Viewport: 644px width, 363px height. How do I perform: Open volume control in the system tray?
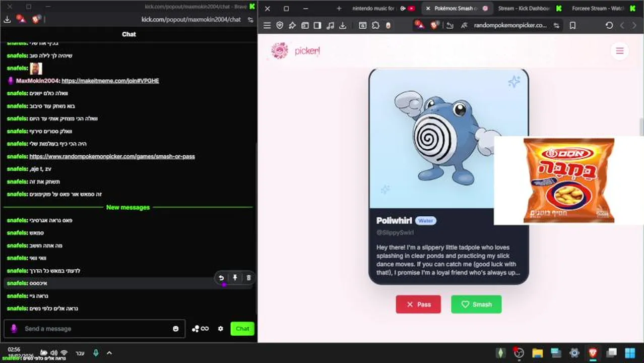(54, 353)
